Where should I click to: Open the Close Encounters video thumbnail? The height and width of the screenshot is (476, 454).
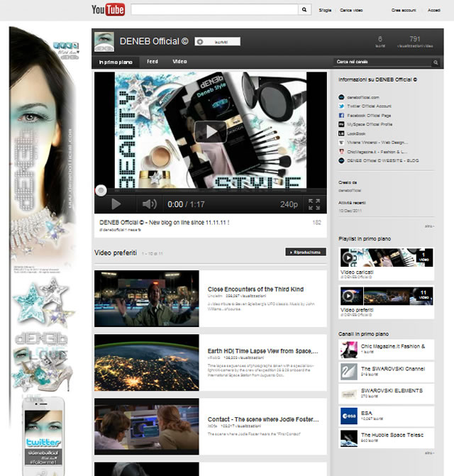147,299
